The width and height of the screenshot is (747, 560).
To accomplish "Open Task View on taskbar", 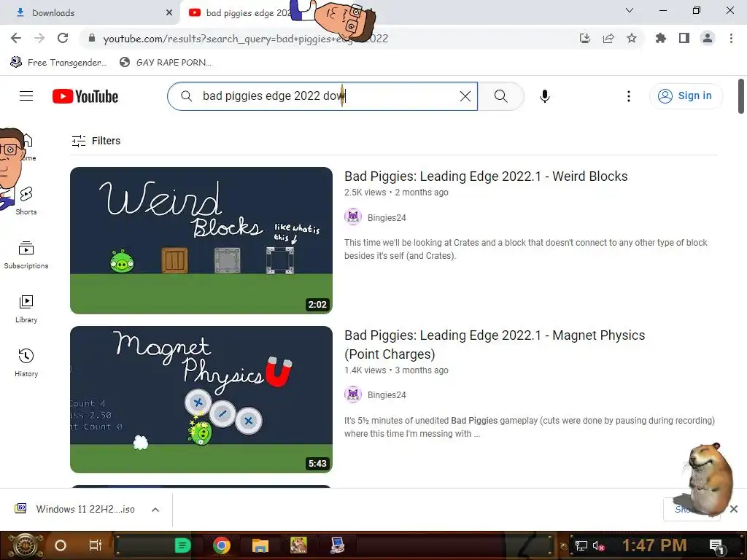I will tap(96, 545).
